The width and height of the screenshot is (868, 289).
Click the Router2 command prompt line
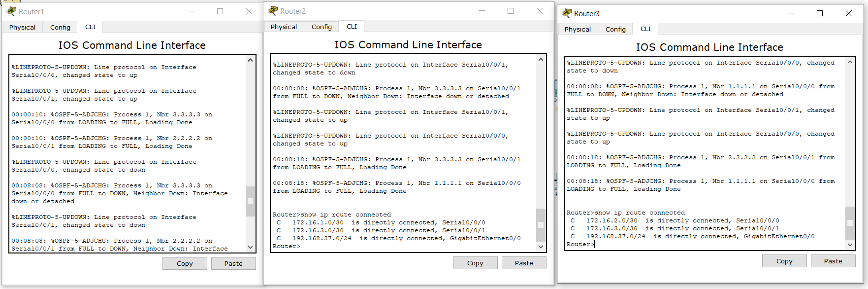[287, 246]
